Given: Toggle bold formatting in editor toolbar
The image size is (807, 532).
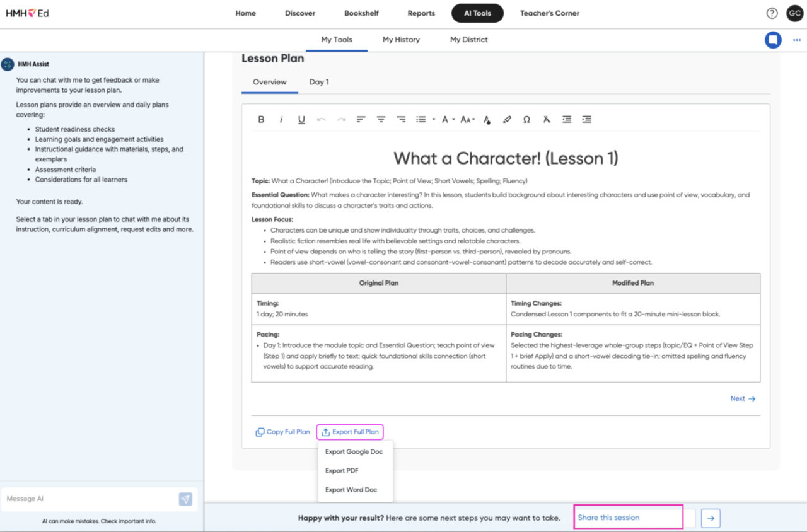Looking at the screenshot, I should coord(261,119).
